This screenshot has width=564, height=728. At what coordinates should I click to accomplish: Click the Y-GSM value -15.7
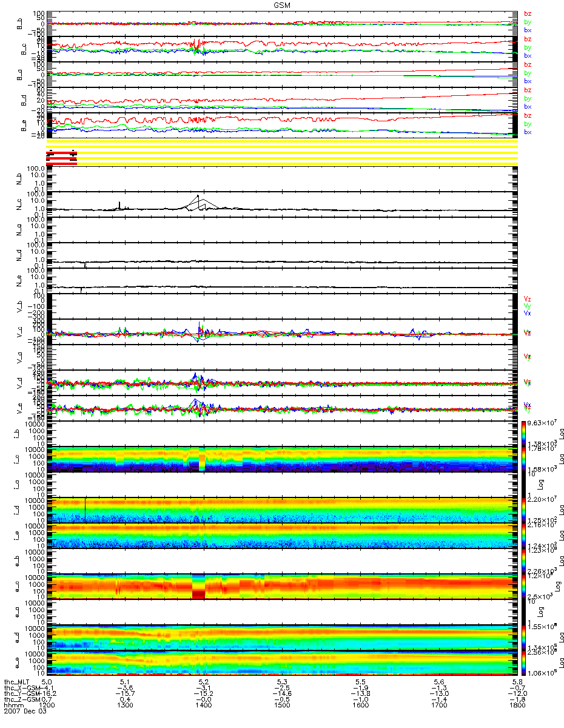[x=125, y=694]
